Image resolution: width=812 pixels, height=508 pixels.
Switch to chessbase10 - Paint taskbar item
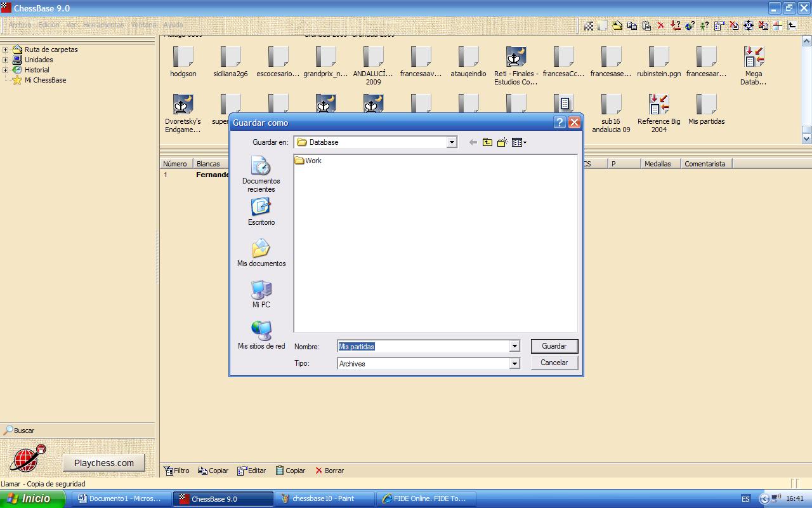(325, 498)
